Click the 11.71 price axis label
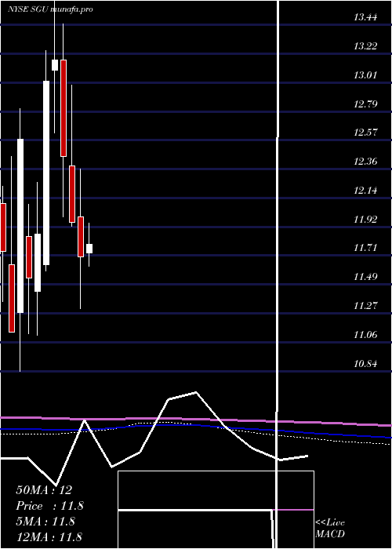392x549 pixels. pos(365,249)
